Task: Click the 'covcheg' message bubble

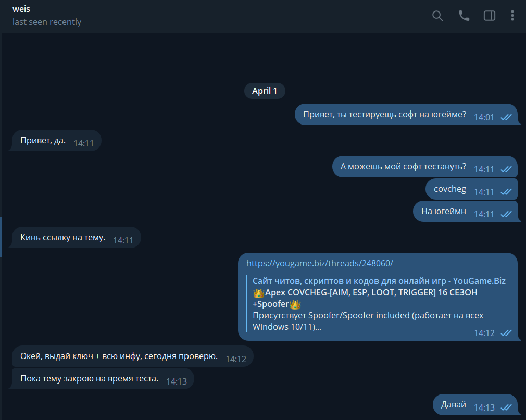Action: [450, 189]
